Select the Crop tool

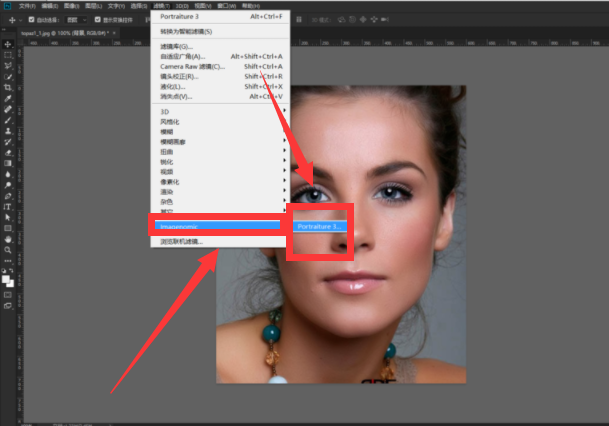(x=8, y=87)
